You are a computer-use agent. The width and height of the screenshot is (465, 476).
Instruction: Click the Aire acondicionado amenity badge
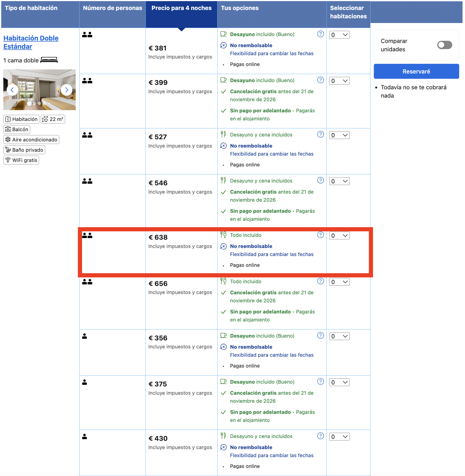pyautogui.click(x=31, y=140)
